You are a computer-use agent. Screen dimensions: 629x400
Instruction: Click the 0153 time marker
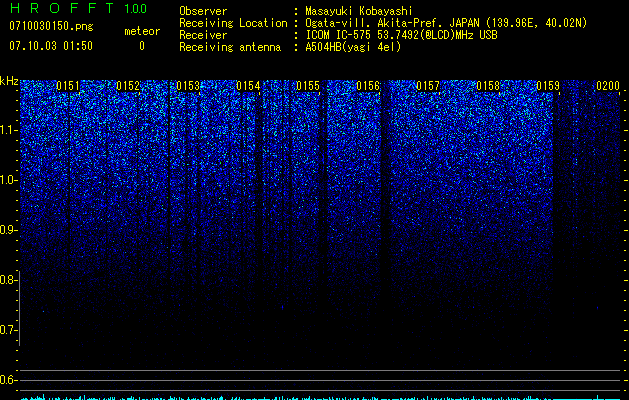pos(188,86)
